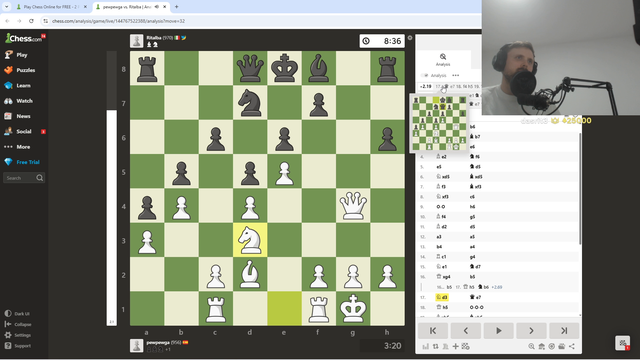Select the white knight on d3
This screenshot has width=640, height=360.
click(x=250, y=240)
